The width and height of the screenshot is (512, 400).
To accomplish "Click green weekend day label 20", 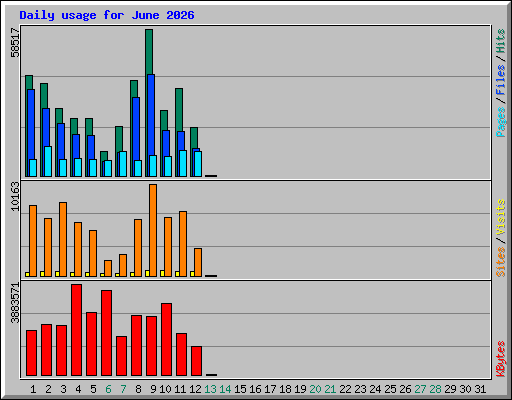I will pyautogui.click(x=315, y=389).
